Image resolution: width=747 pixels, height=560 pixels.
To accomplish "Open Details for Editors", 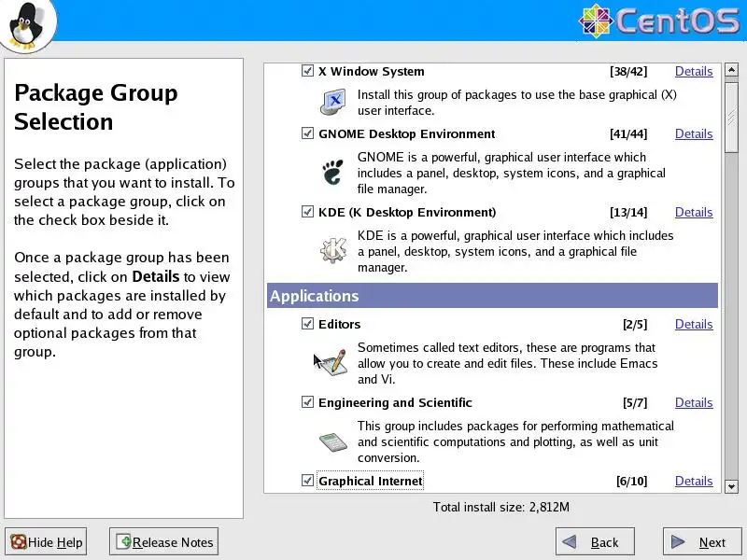I will (694, 324).
